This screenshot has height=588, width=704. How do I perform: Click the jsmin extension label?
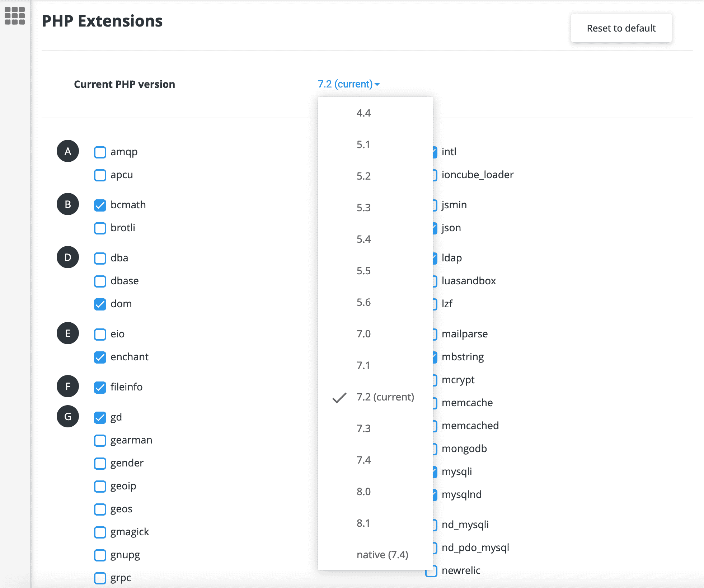[x=454, y=205]
